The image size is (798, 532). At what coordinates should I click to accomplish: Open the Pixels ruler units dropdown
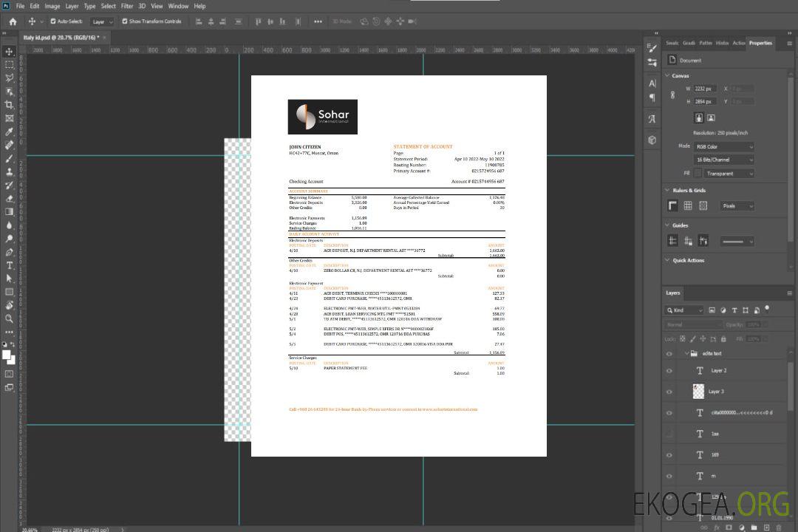click(737, 206)
